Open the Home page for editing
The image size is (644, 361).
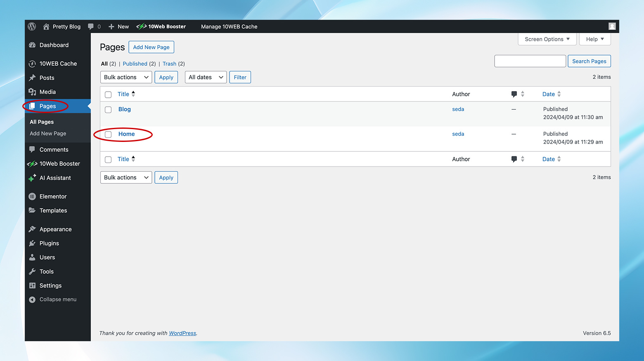[126, 134]
